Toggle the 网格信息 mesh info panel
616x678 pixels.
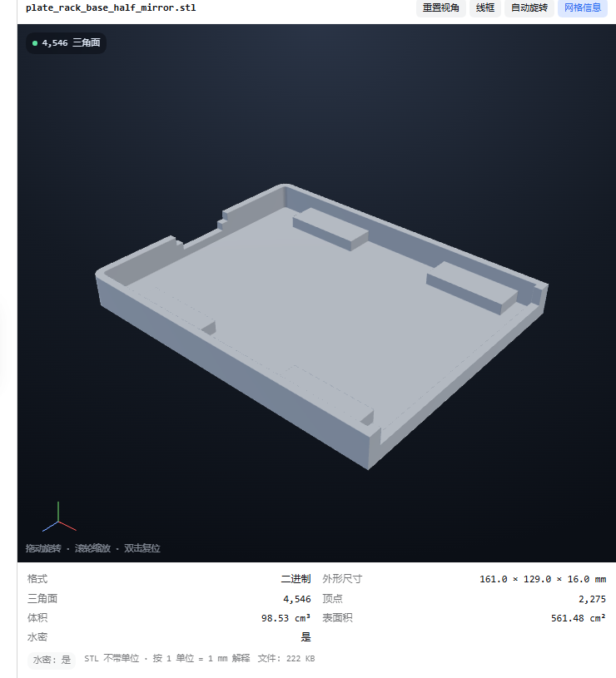pos(582,7)
